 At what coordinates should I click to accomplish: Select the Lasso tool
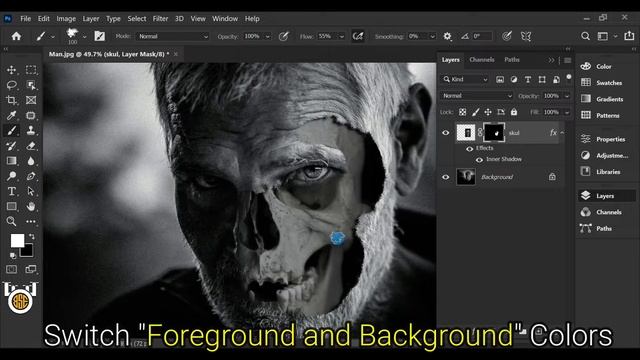pyautogui.click(x=11, y=85)
